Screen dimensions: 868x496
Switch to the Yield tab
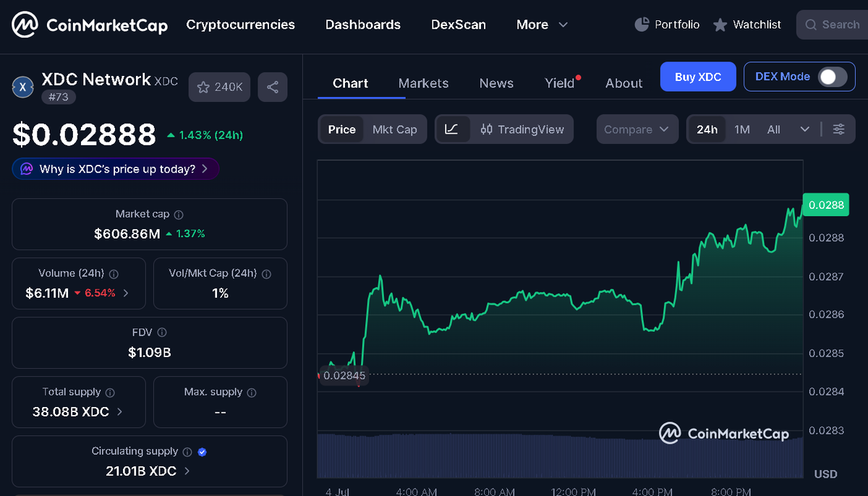point(561,83)
